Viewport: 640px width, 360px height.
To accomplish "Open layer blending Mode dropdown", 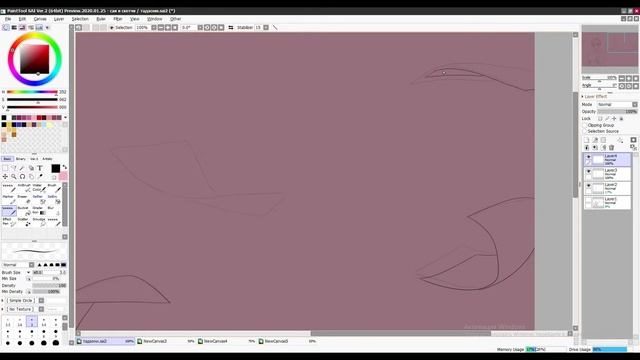I will (617, 104).
